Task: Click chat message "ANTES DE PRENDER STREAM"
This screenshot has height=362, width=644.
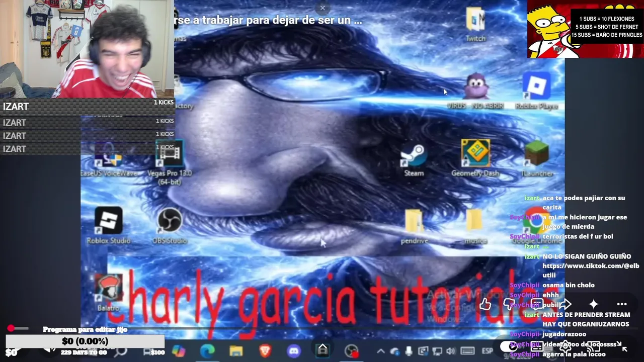Action: click(586, 315)
